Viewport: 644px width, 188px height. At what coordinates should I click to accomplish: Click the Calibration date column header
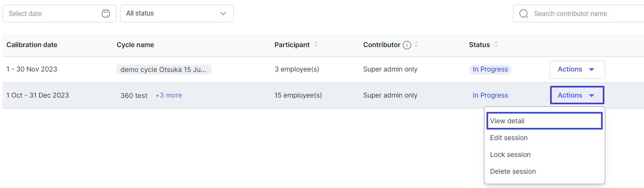(32, 45)
